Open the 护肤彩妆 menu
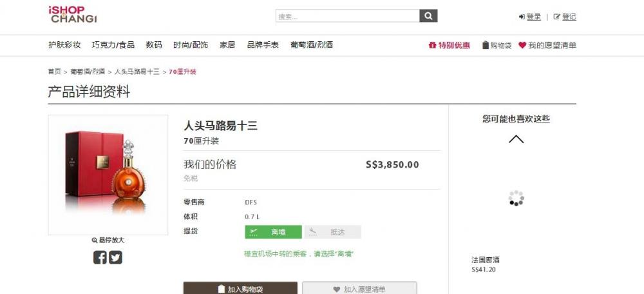Image resolution: width=644 pixels, height=294 pixels. pos(64,45)
